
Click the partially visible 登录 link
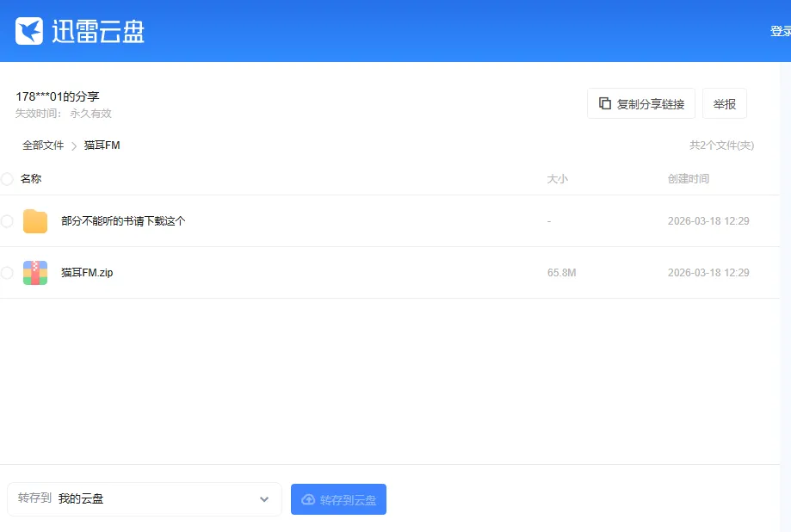(x=781, y=31)
